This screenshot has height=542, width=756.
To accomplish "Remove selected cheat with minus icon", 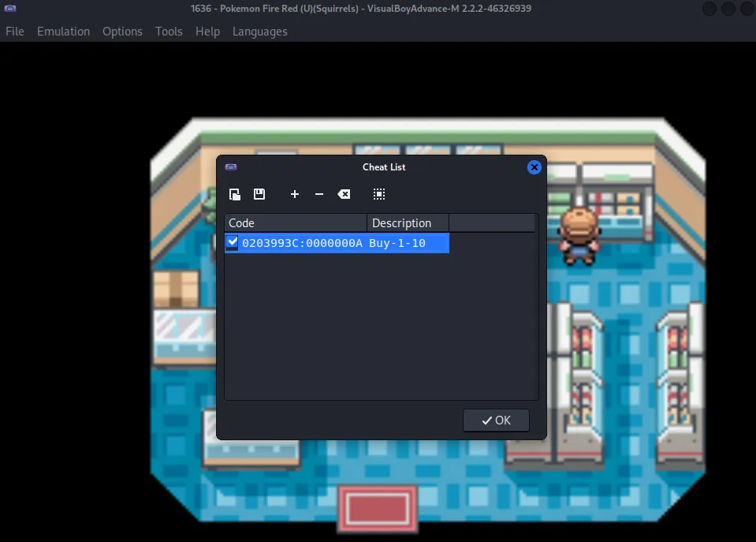I will click(319, 194).
